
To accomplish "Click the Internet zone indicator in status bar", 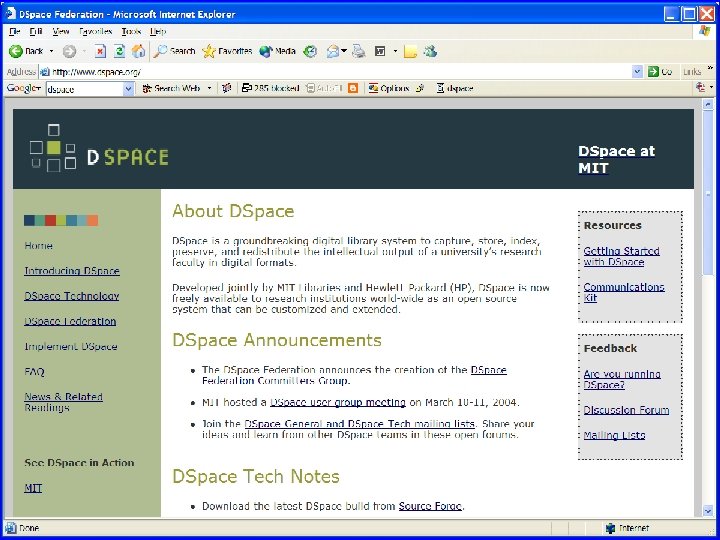I will [x=627, y=528].
